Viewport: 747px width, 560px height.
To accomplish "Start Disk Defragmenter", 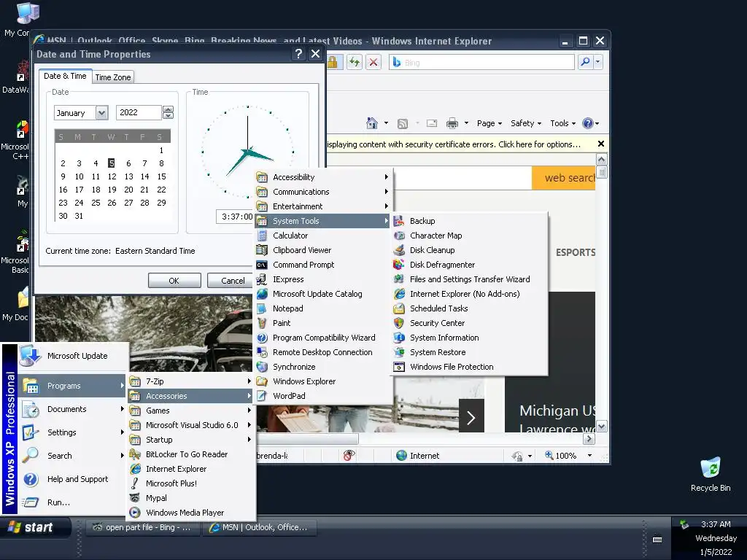I will pos(469,265).
